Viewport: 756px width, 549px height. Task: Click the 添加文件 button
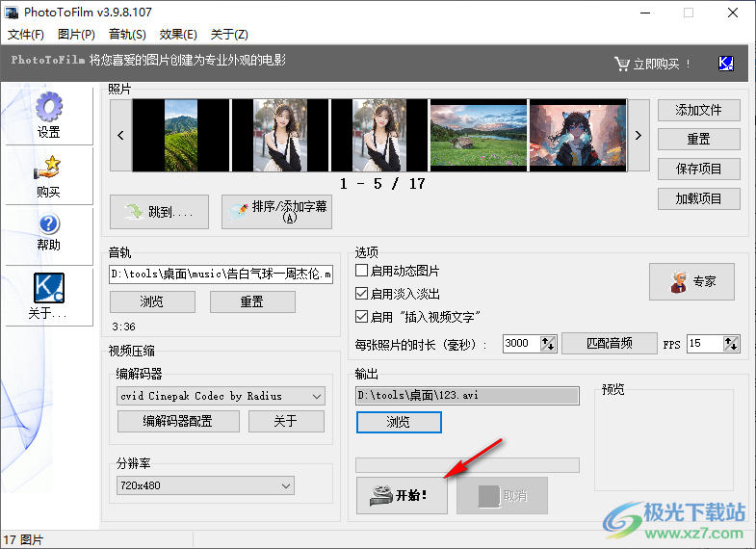tap(698, 111)
